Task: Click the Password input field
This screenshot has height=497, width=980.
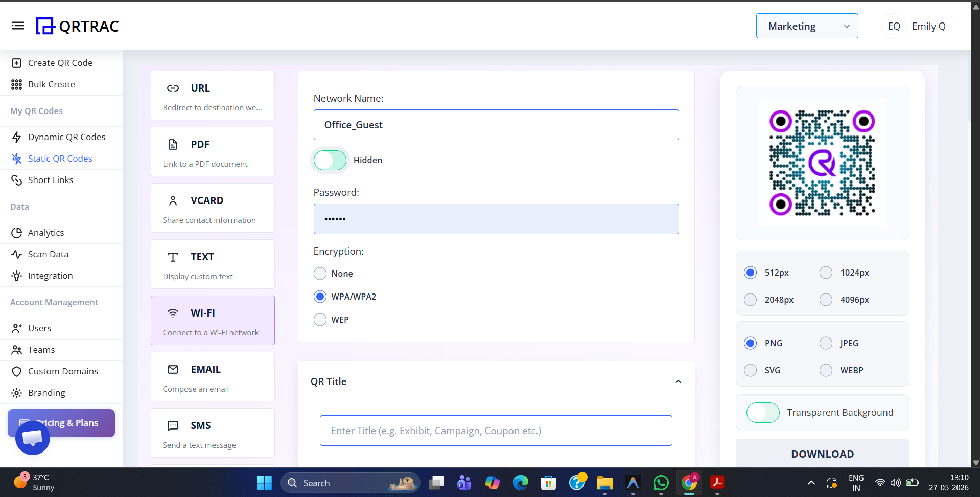Action: pyautogui.click(x=496, y=219)
